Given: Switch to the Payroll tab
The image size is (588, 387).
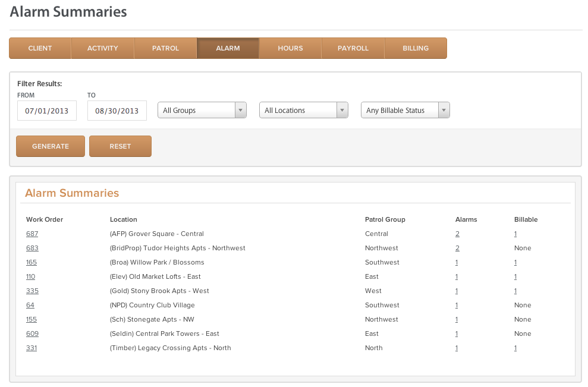Looking at the screenshot, I should click(x=353, y=48).
